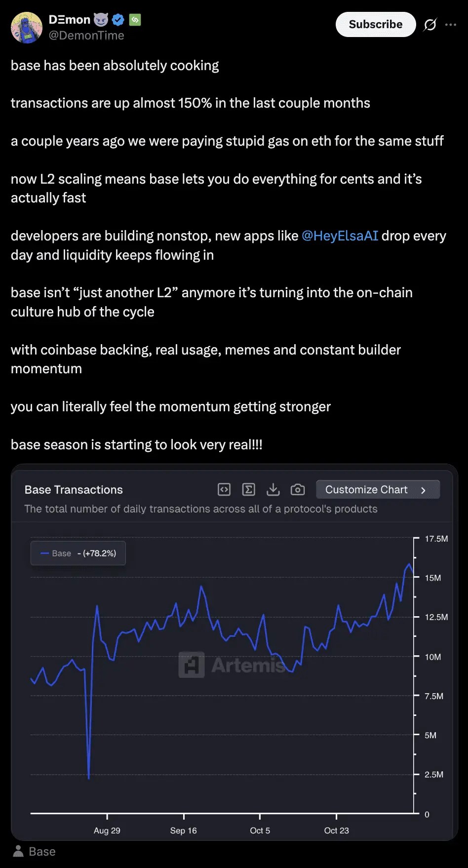Viewport: 468px width, 868px height.
Task: Toggle the Base series in chart legend
Action: (x=62, y=553)
